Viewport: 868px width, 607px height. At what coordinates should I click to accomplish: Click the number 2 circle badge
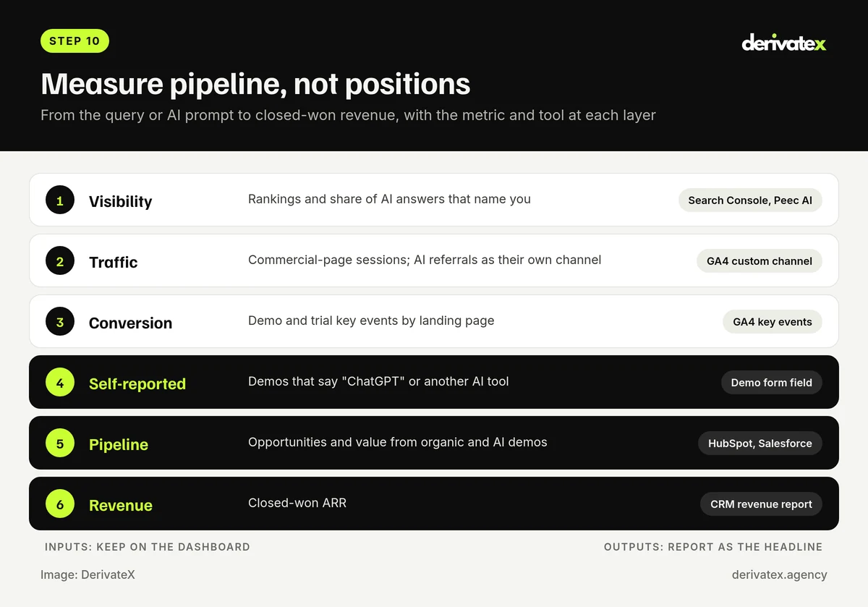60,261
